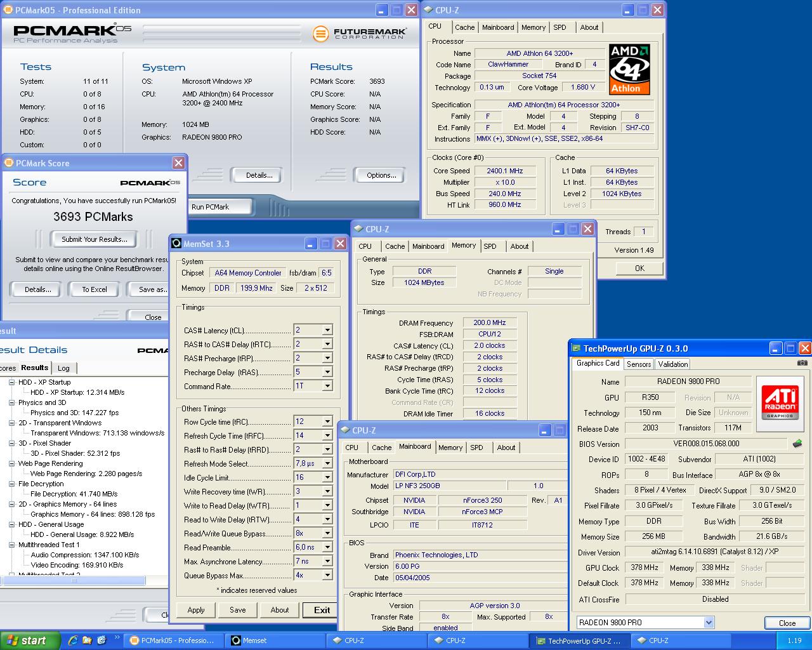Open the Command Rate dropdown in MemSet
Image resolution: width=812 pixels, height=650 pixels.
(327, 386)
